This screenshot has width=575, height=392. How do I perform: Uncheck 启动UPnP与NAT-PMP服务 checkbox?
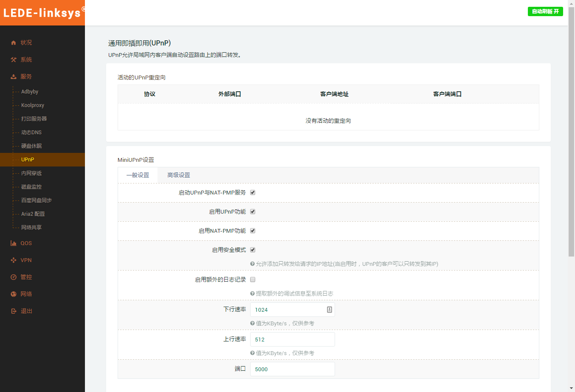[253, 192]
